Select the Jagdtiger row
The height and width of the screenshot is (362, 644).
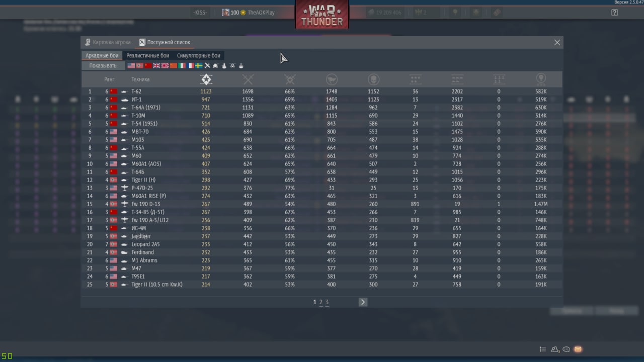click(x=322, y=236)
